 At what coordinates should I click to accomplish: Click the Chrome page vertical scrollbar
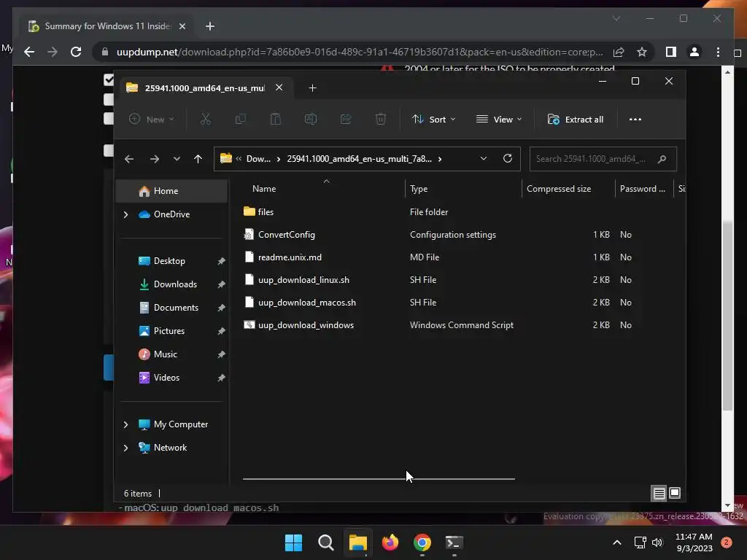tap(727, 315)
